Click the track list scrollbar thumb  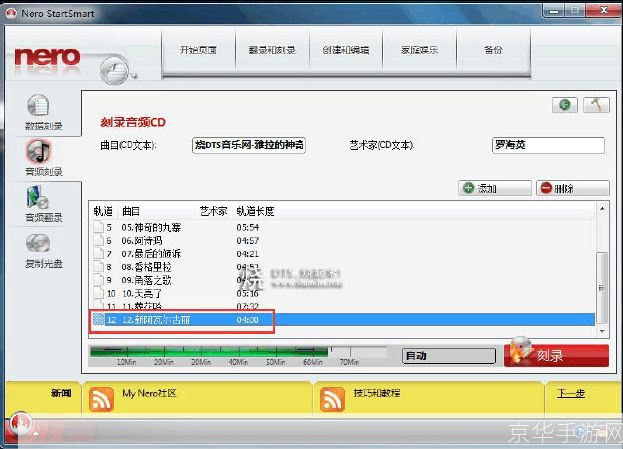tap(602, 288)
